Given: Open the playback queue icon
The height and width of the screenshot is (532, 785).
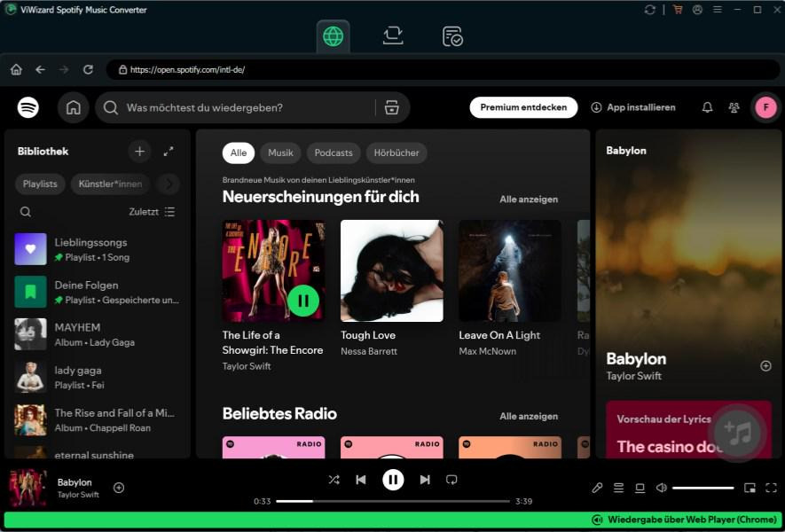Looking at the screenshot, I should pos(619,488).
